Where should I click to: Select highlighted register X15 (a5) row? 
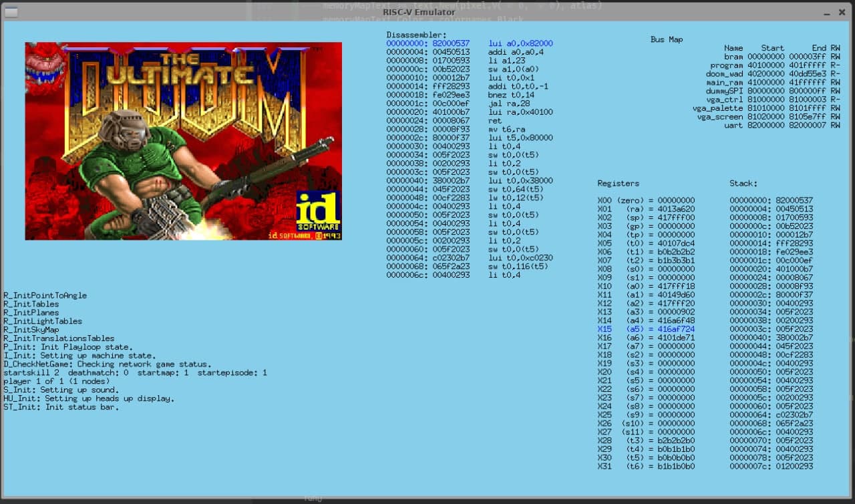pyautogui.click(x=646, y=329)
